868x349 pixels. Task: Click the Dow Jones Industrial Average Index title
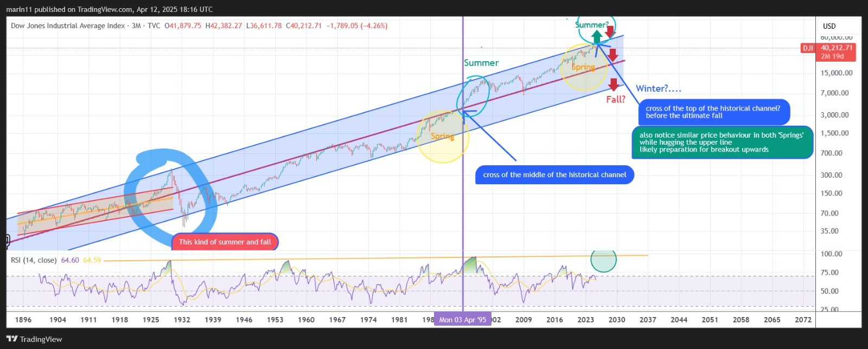[x=68, y=25]
